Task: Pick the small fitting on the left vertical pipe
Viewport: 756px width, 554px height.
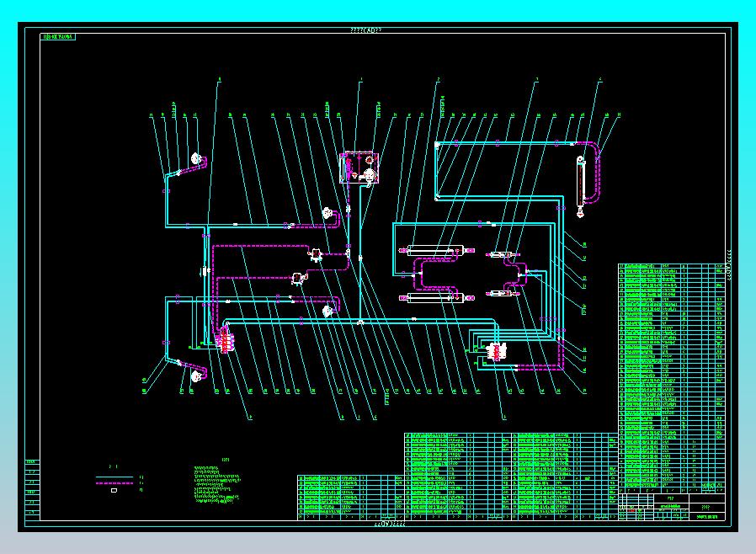Action: pyautogui.click(x=205, y=271)
